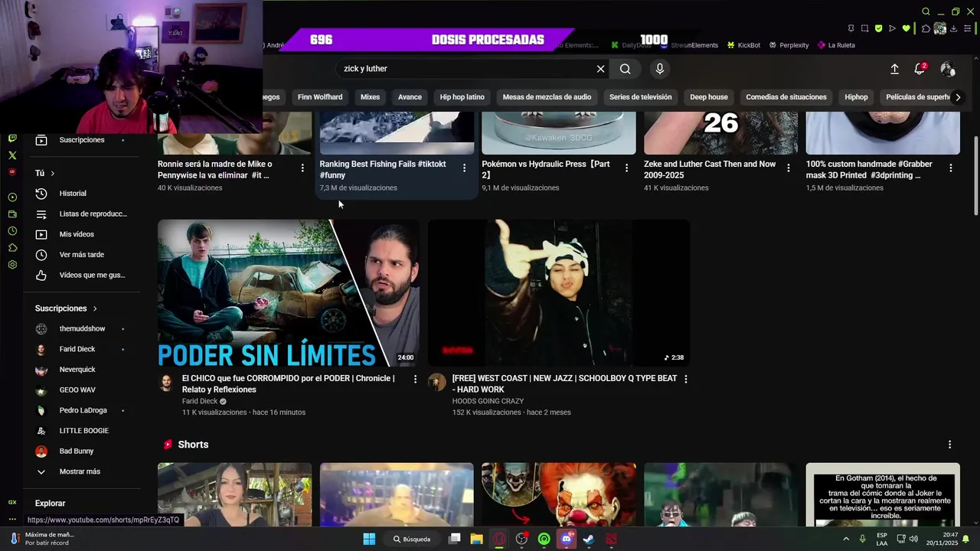Open YouTube notifications bell
Viewport: 980px width, 551px height.
pos(920,69)
